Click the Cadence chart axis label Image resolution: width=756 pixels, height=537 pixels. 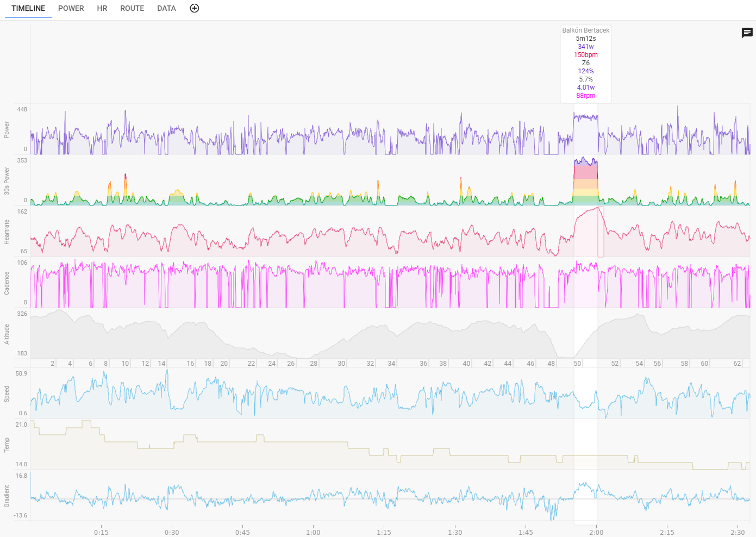[x=7, y=283]
